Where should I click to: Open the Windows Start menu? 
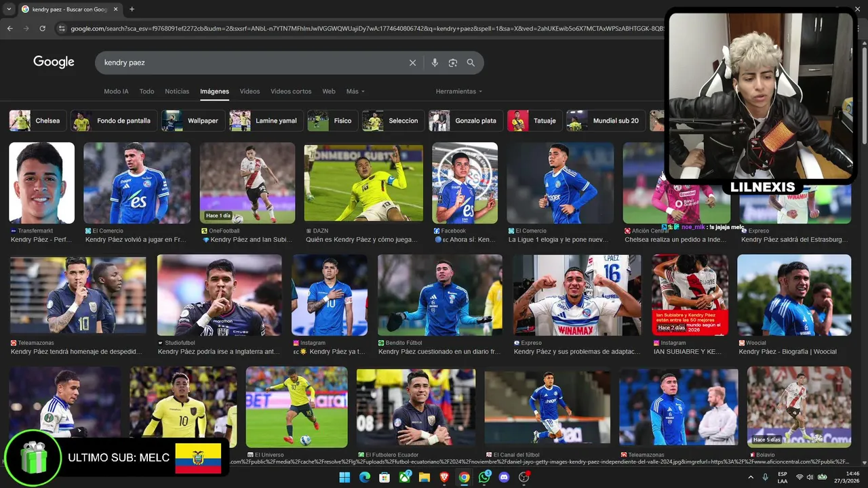344,477
